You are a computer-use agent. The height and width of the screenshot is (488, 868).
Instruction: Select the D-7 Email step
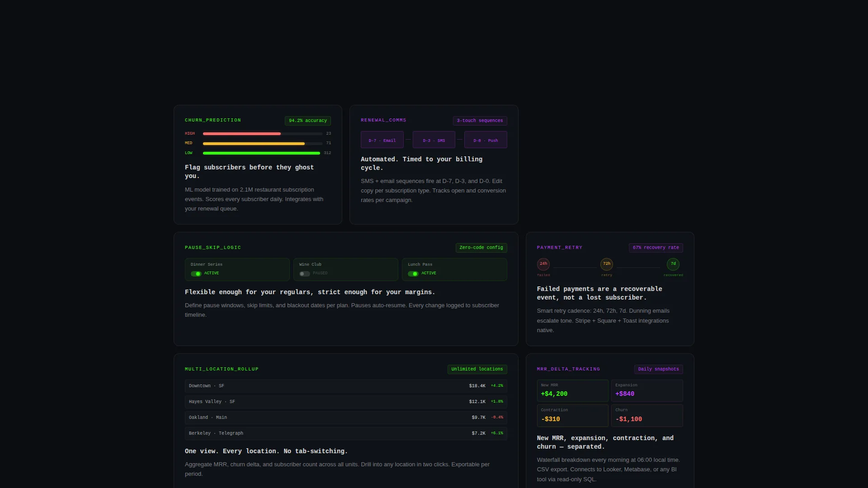tap(382, 140)
